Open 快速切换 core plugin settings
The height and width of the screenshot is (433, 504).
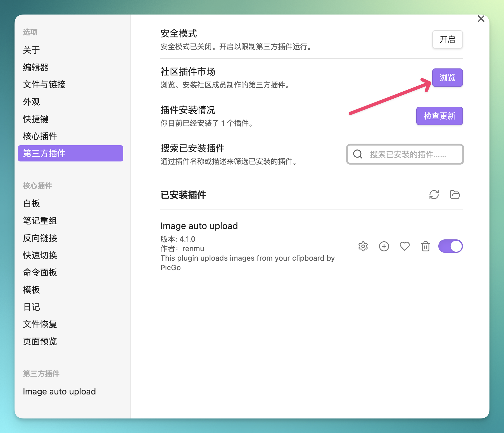pos(70,255)
